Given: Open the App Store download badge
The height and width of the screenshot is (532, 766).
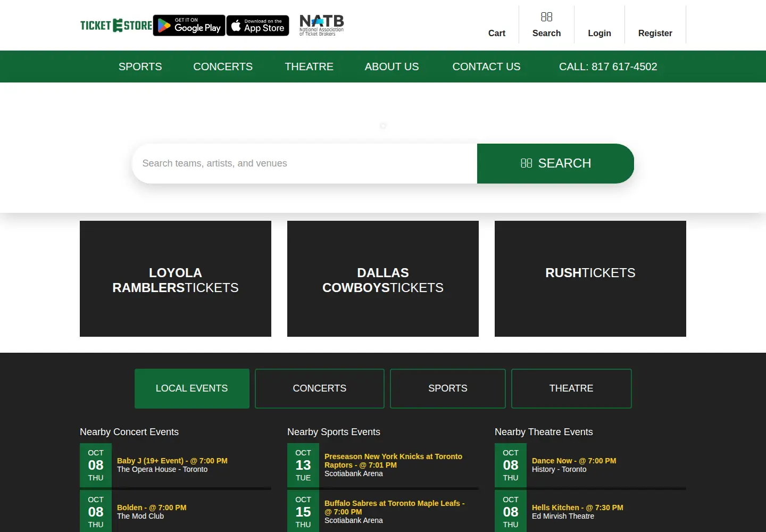Looking at the screenshot, I should (258, 26).
